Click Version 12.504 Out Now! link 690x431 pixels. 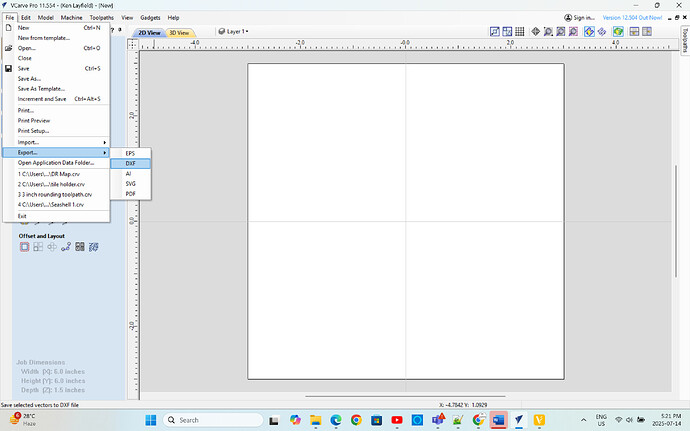click(632, 18)
